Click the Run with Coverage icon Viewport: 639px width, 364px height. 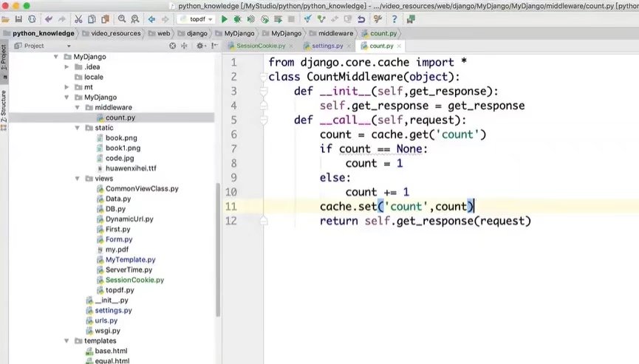point(251,19)
